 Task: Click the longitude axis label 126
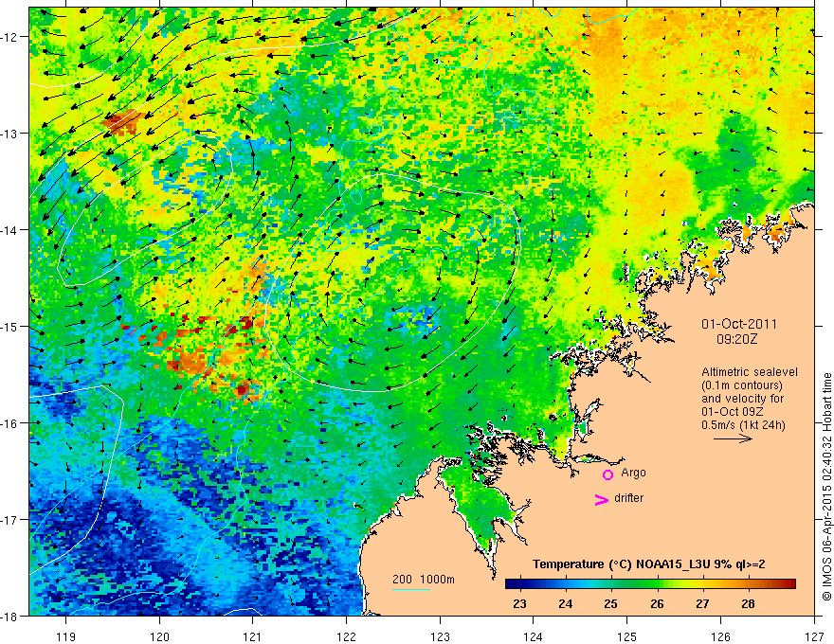[720, 636]
